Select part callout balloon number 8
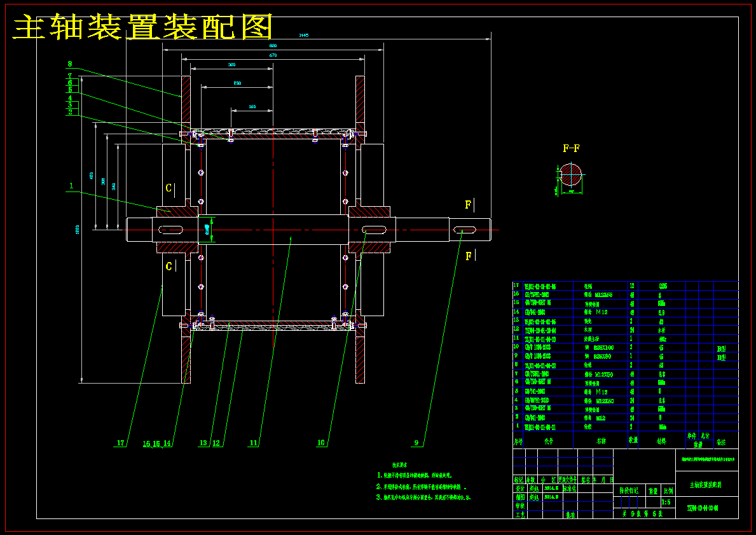 tap(70, 64)
